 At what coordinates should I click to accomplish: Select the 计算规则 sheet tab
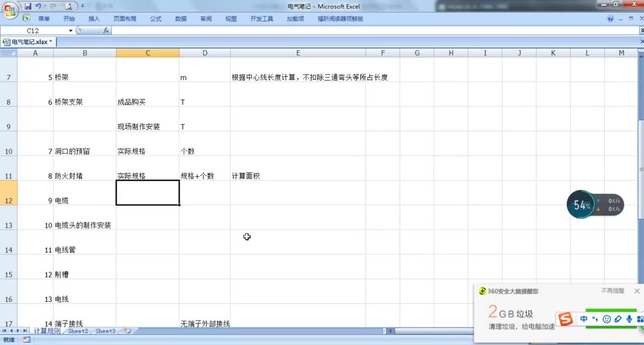[47, 331]
